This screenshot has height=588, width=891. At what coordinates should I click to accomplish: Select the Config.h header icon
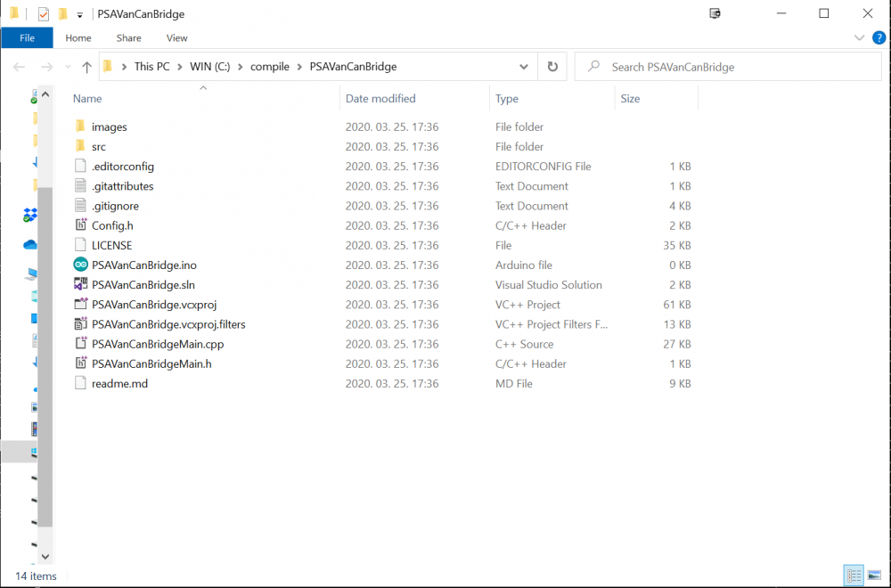[x=81, y=225]
